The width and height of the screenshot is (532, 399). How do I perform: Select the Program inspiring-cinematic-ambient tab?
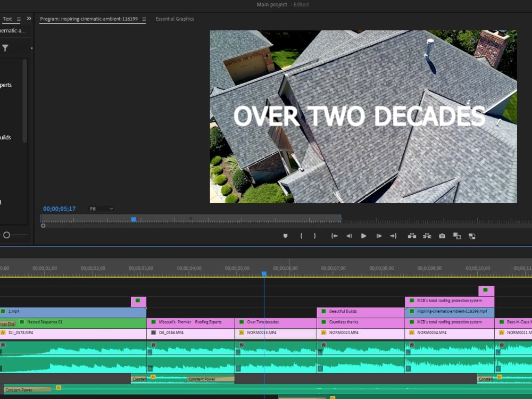[89, 19]
